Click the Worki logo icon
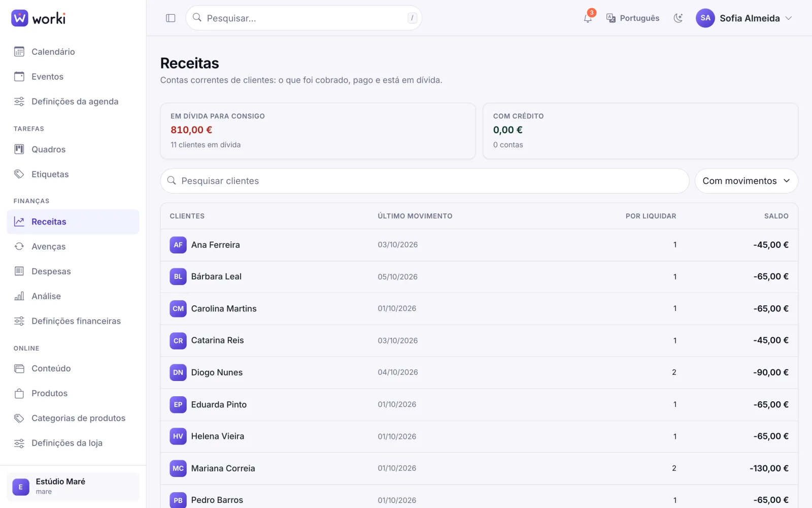The height and width of the screenshot is (508, 812). pos(20,18)
